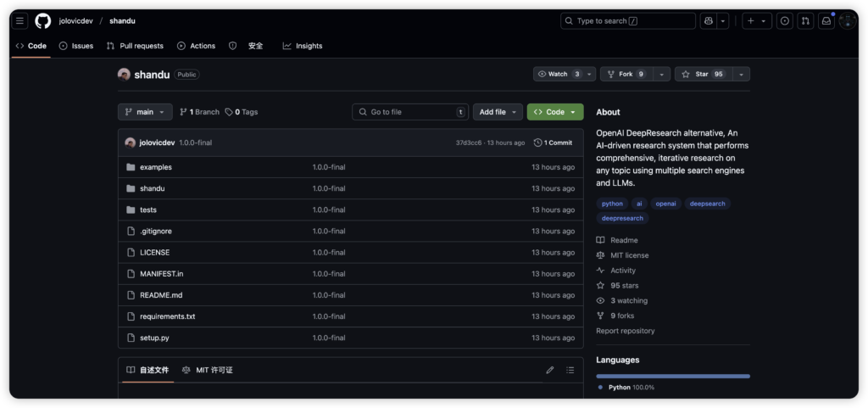Open the main branch selector dropdown

pyautogui.click(x=145, y=112)
